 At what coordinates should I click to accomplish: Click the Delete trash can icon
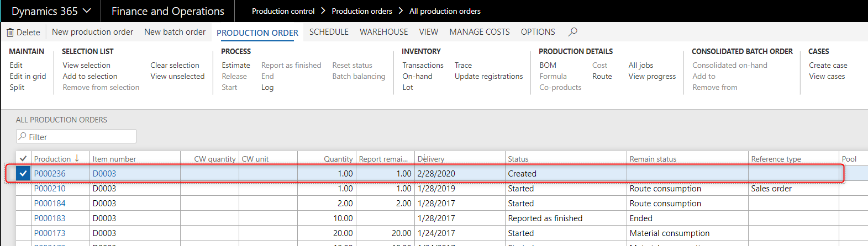point(10,33)
